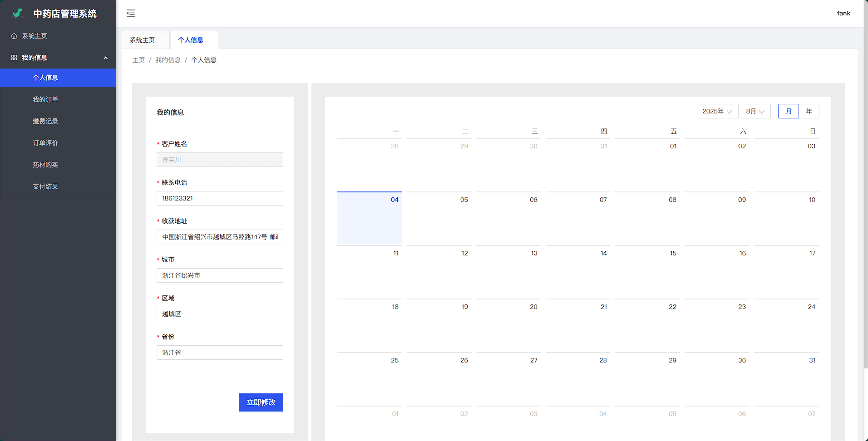This screenshot has width=868, height=441.
Task: Click the 收获地址 input field
Action: click(x=220, y=237)
